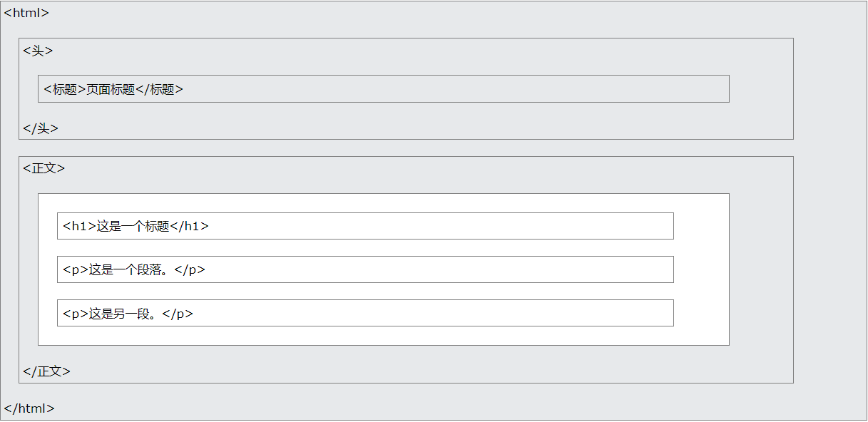Click the opening <html> tag text

tap(26, 13)
